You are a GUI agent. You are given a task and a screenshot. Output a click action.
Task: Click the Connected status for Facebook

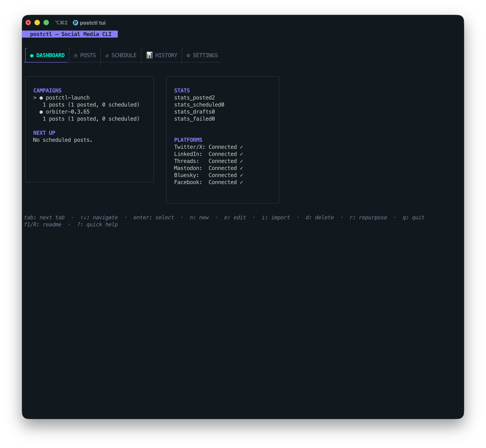223,182
